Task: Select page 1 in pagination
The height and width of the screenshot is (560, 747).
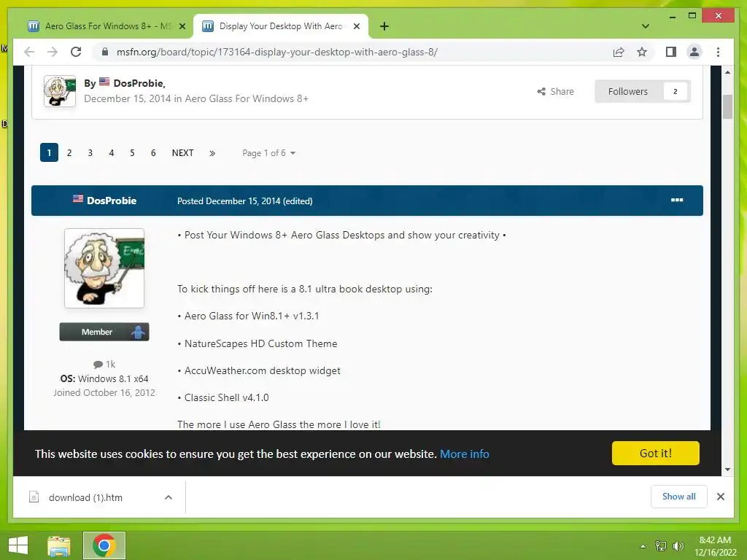Action: point(49,153)
